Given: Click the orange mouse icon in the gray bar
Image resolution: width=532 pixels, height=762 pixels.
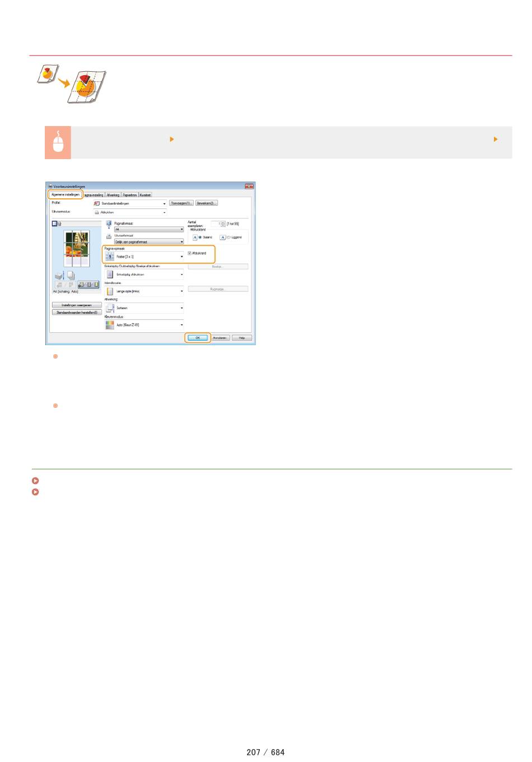Looking at the screenshot, I should click(x=58, y=142).
